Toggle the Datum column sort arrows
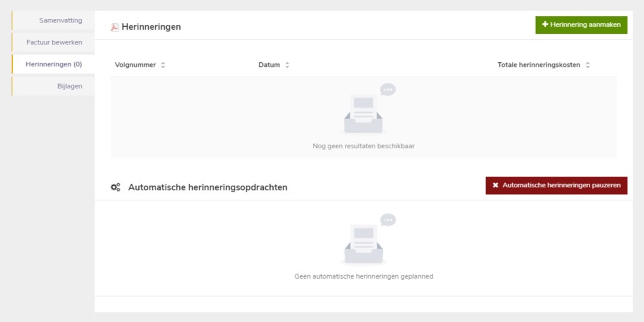This screenshot has width=644, height=322. 287,65
